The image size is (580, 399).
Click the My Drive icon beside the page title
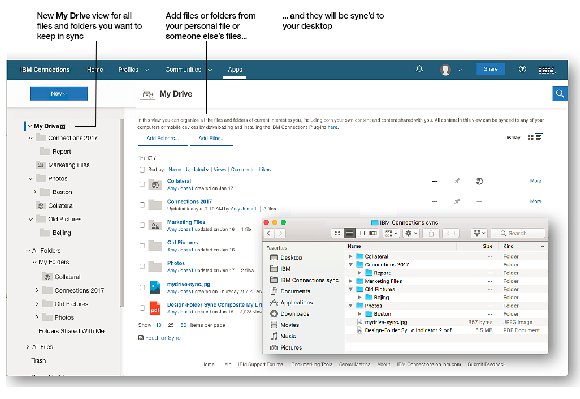(148, 94)
